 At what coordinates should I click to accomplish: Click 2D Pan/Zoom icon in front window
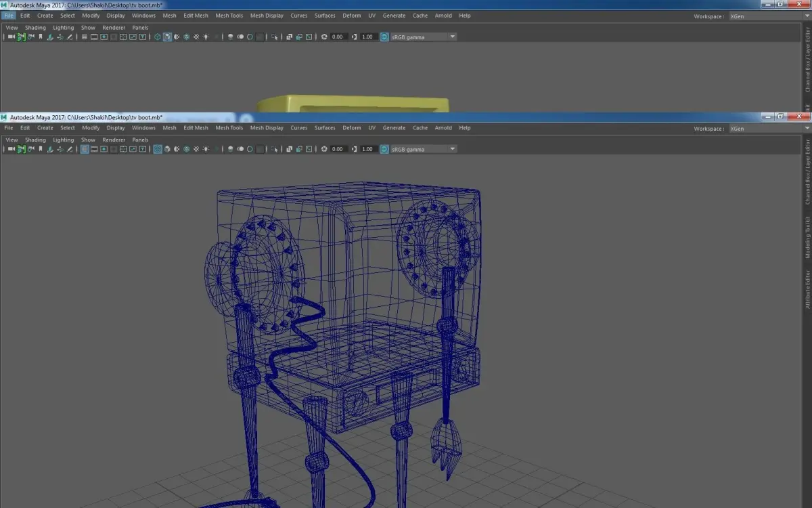[60, 149]
